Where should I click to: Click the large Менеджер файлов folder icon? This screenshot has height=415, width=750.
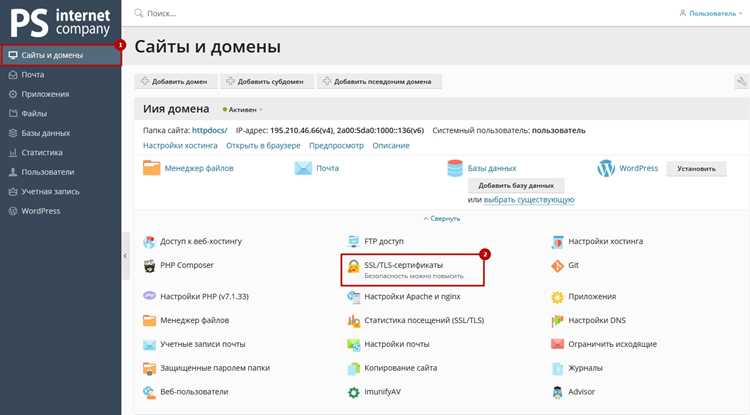[152, 168]
